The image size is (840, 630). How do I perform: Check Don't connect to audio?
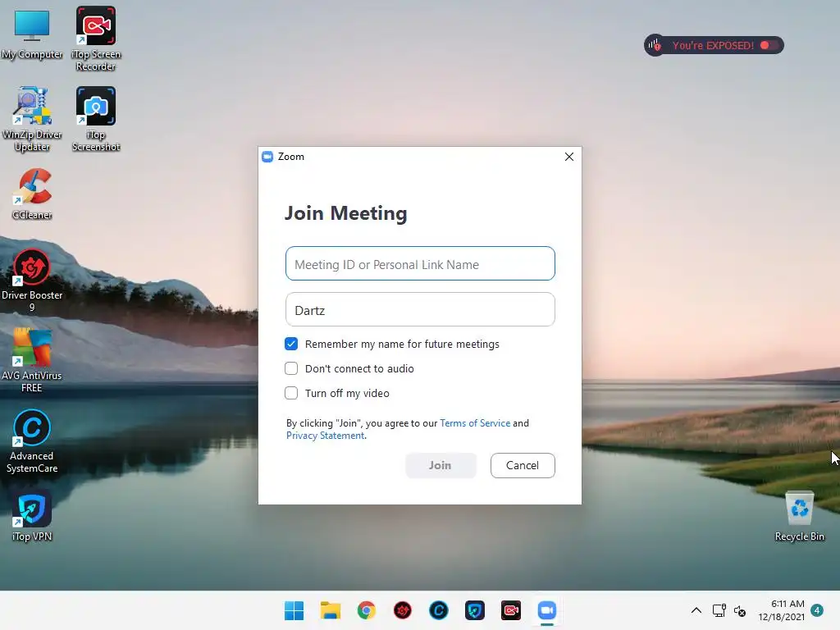click(x=291, y=368)
